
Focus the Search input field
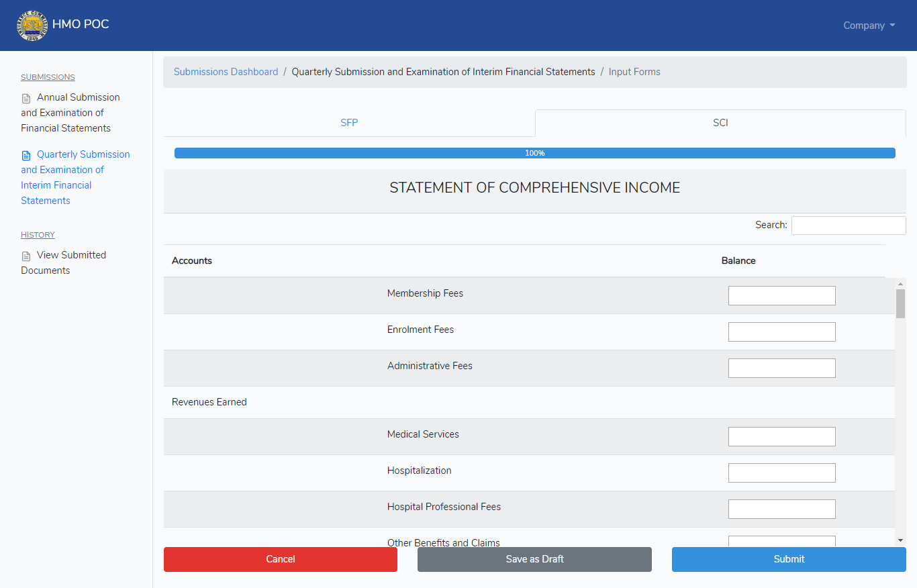pyautogui.click(x=849, y=226)
